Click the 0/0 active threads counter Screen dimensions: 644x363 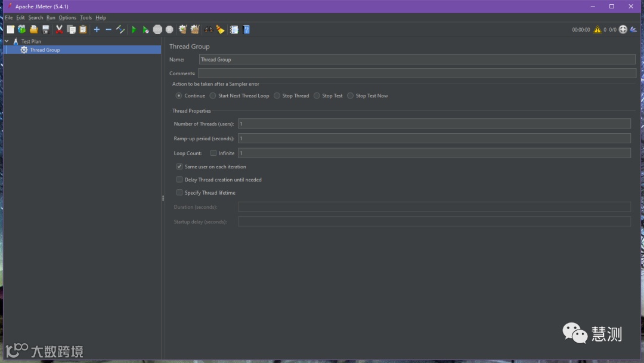click(612, 30)
